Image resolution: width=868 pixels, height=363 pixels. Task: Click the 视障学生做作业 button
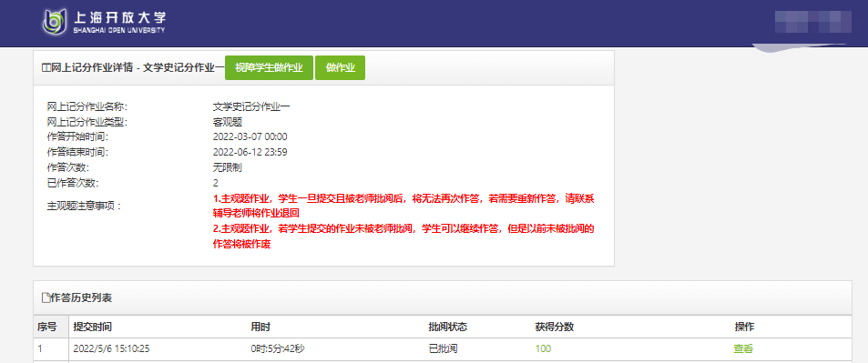coord(269,67)
